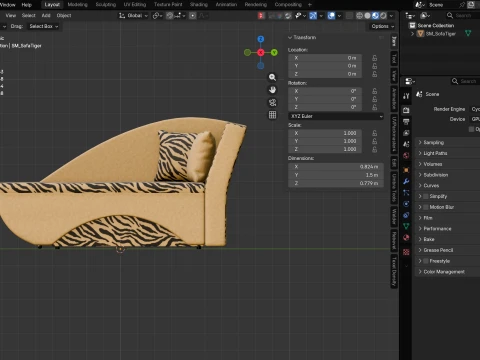Toggle lock for Scale Y

coord(375,141)
